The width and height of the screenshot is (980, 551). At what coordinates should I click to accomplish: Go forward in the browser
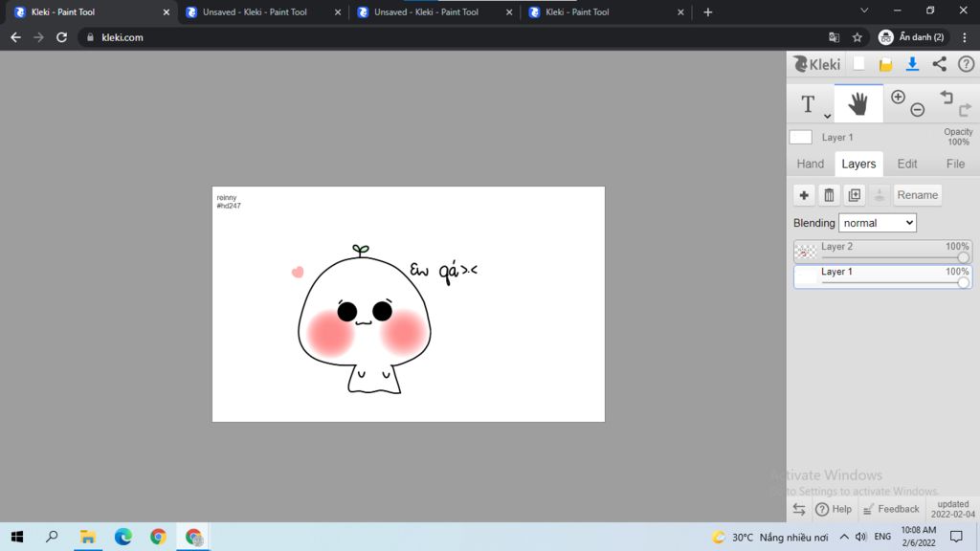click(38, 37)
